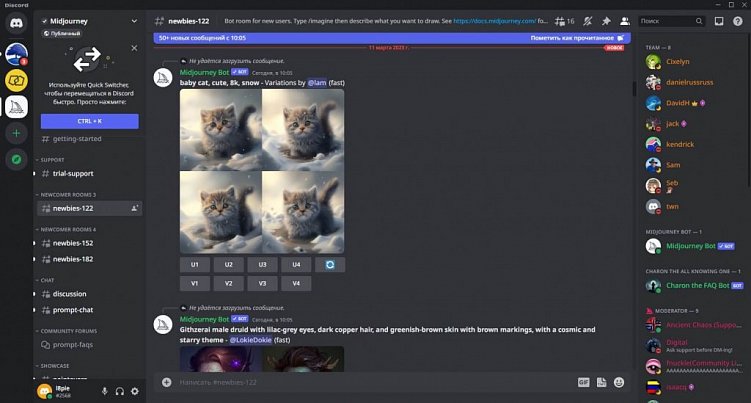This screenshot has height=403, width=751.
Task: Collapse the SUPPORT category
Action: click(52, 160)
